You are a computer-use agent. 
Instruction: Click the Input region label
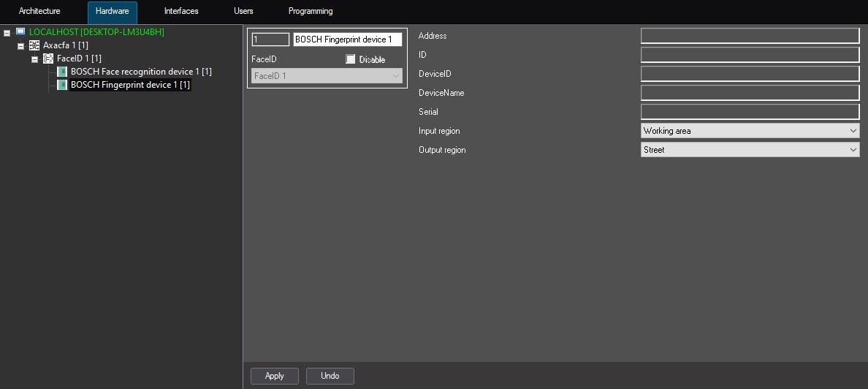(439, 131)
